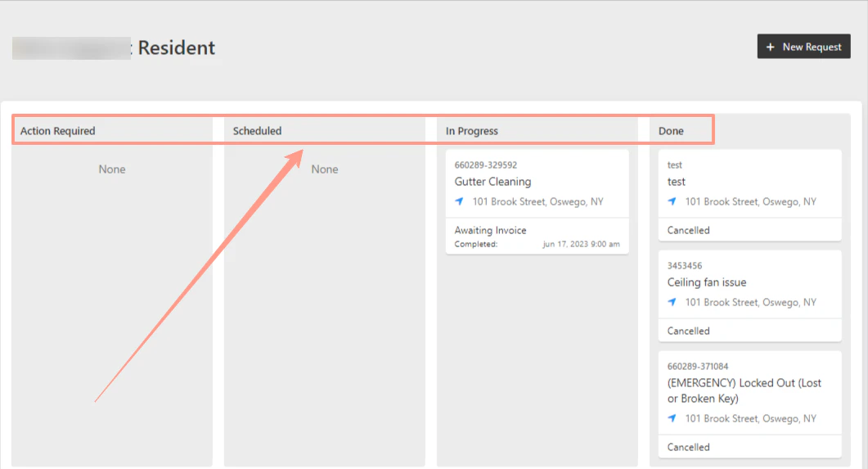Click location arrow icon on test card
Viewport: 868px width, 469px height.
(672, 201)
